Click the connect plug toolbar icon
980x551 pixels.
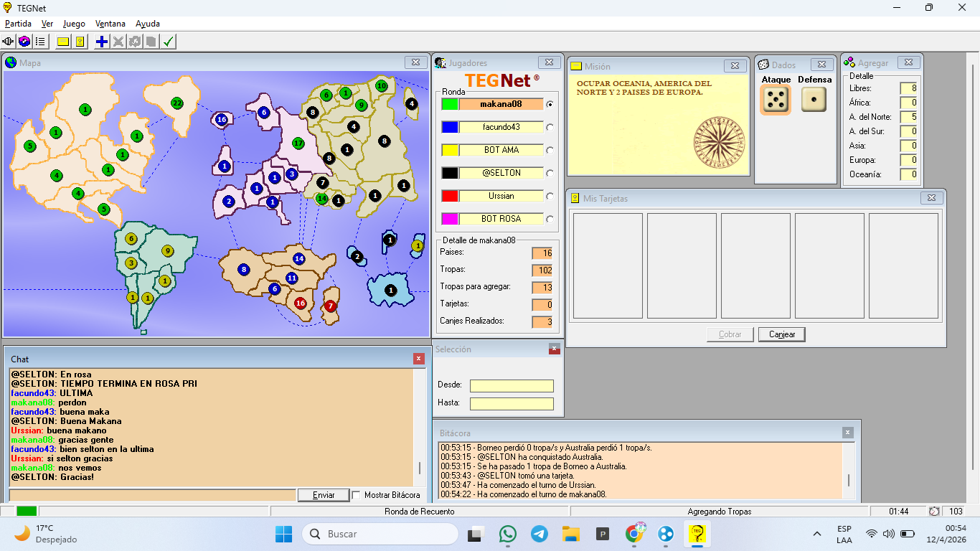pyautogui.click(x=9, y=42)
